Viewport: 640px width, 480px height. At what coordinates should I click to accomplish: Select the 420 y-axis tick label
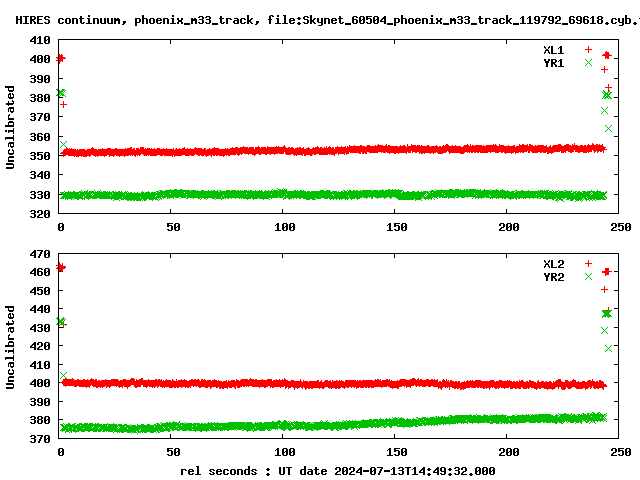point(40,346)
